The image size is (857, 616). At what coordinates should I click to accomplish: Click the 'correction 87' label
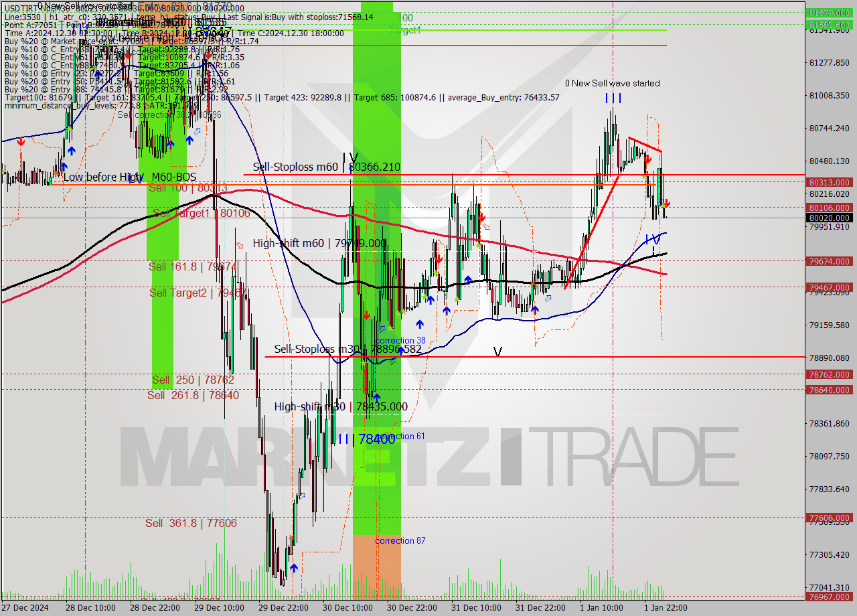[x=400, y=540]
